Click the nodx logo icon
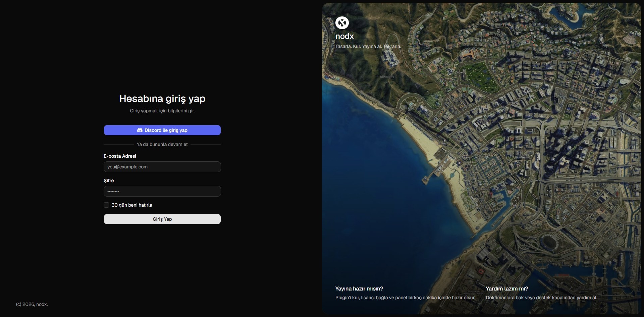This screenshot has height=317, width=644. [x=342, y=23]
